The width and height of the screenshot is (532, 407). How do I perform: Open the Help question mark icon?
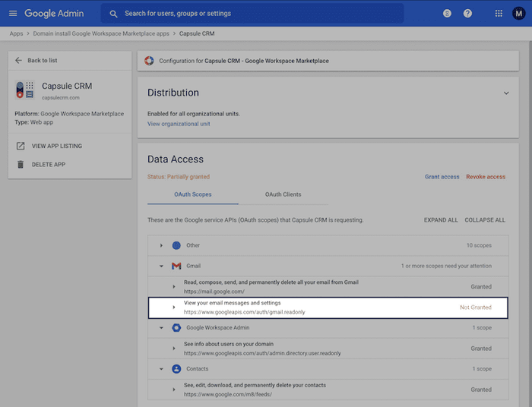tap(467, 13)
